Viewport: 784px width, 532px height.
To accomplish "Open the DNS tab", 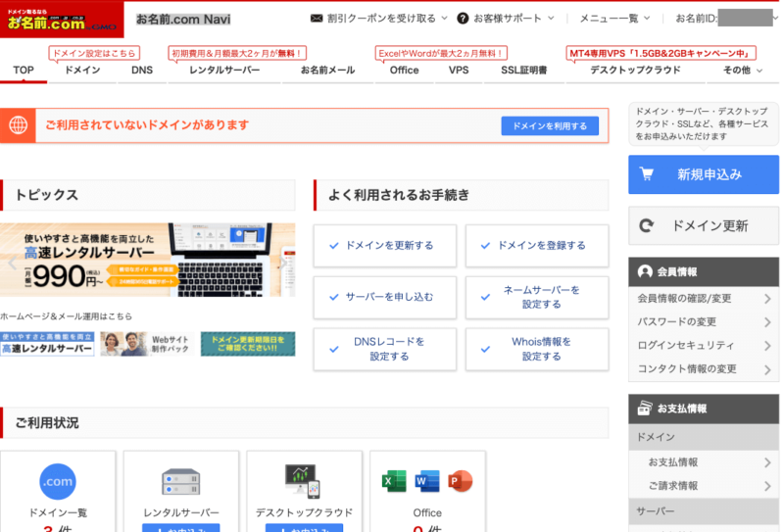I will coord(142,71).
